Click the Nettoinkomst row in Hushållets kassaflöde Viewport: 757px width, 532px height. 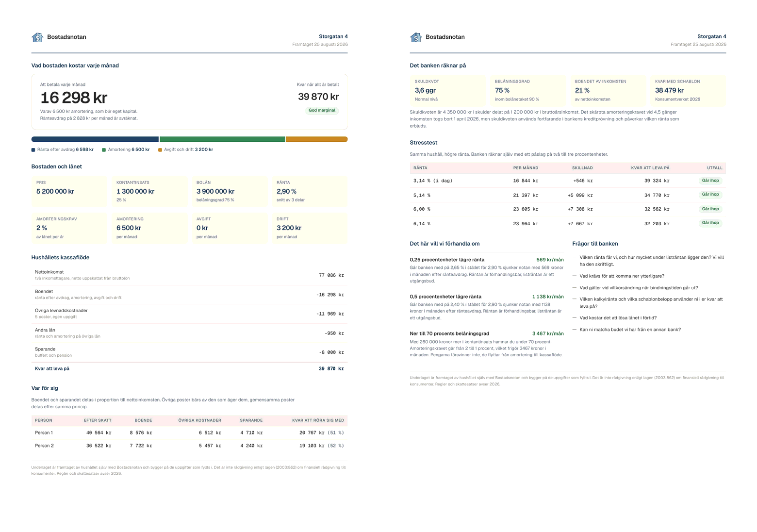pos(189,275)
